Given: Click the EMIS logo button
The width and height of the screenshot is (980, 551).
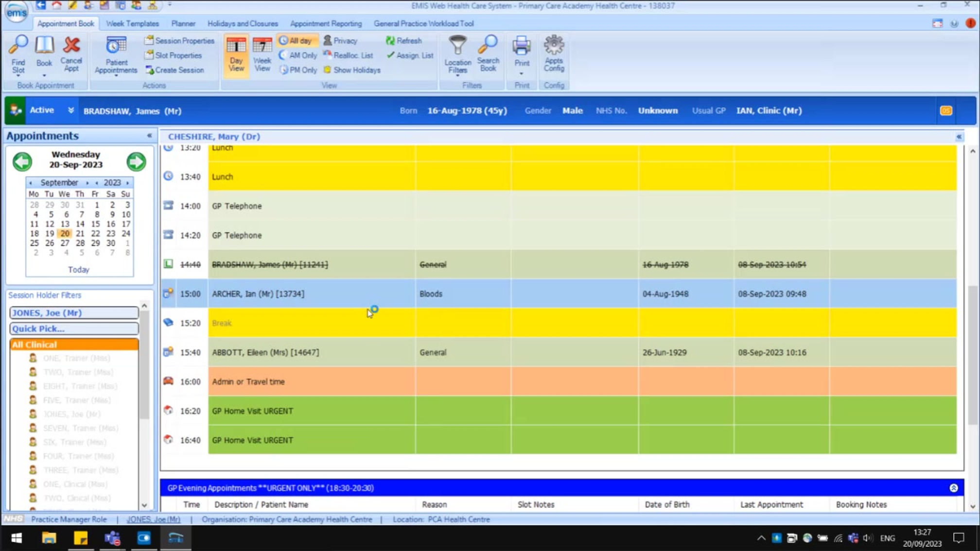Looking at the screenshot, I should coord(16,12).
